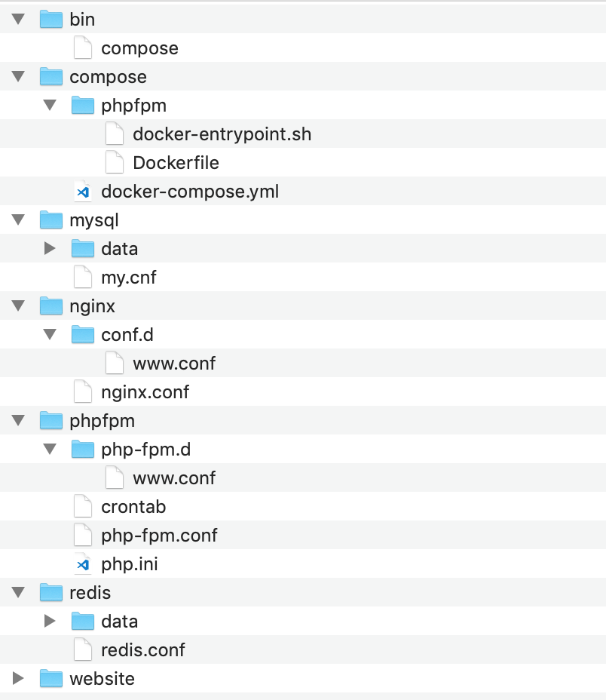Collapse the phpfpm folder under compose

point(50,105)
